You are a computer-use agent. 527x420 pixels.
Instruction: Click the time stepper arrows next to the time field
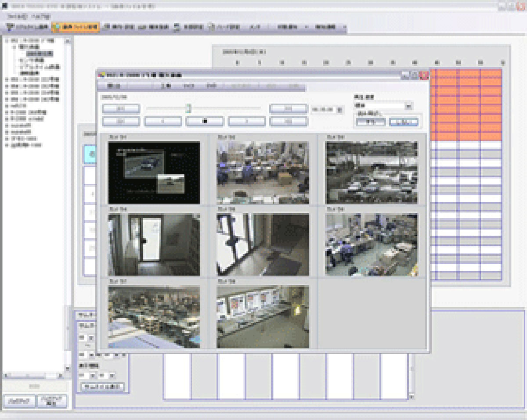pos(339,109)
